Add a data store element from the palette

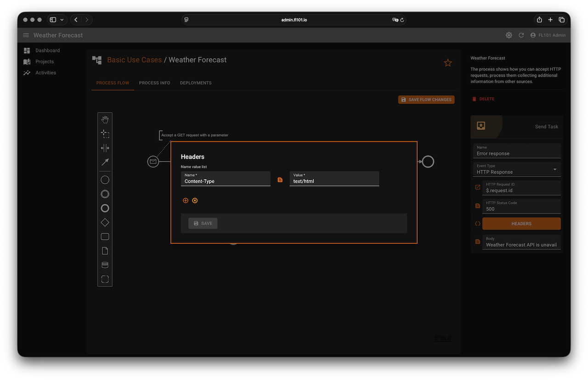[105, 265]
